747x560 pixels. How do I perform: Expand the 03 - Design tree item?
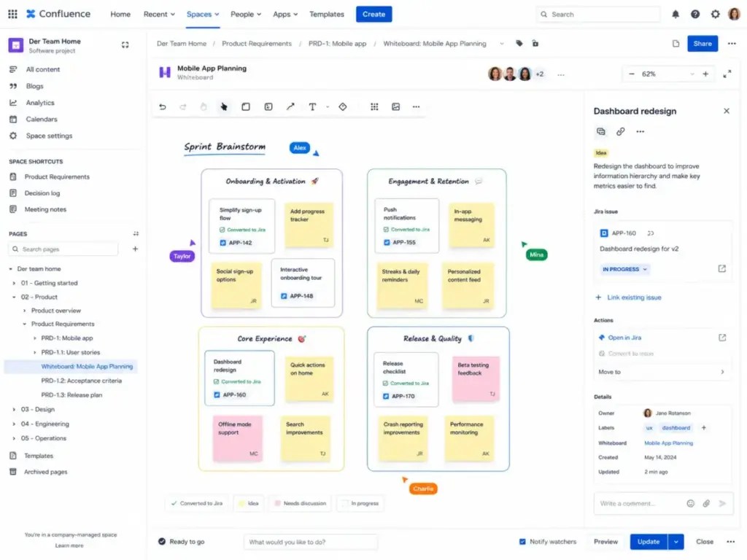pyautogui.click(x=14, y=409)
